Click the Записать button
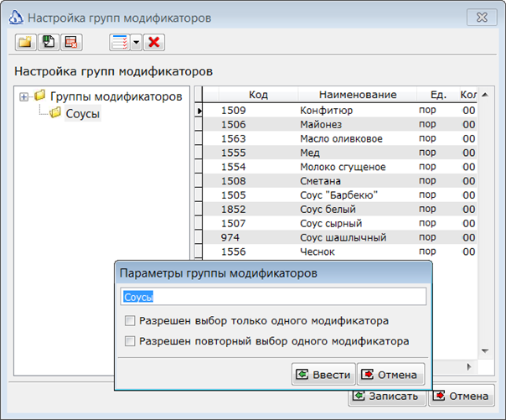 [387, 396]
